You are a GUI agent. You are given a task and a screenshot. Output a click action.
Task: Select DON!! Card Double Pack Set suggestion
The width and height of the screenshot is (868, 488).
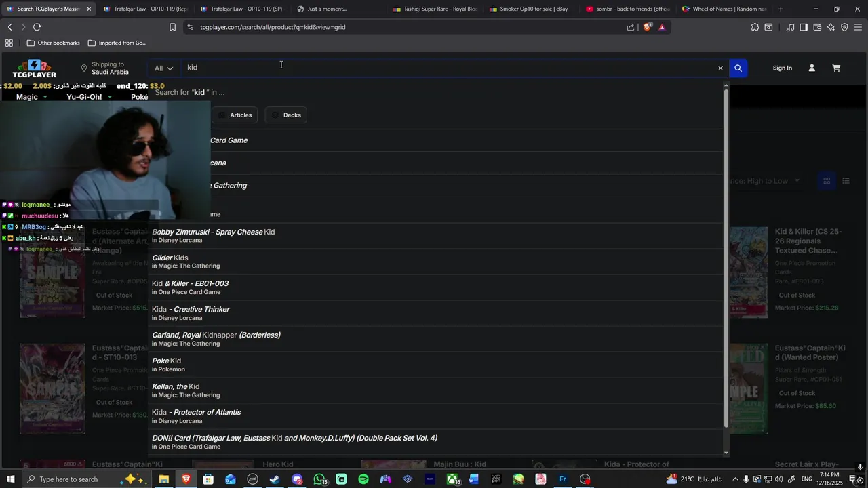[x=435, y=442]
